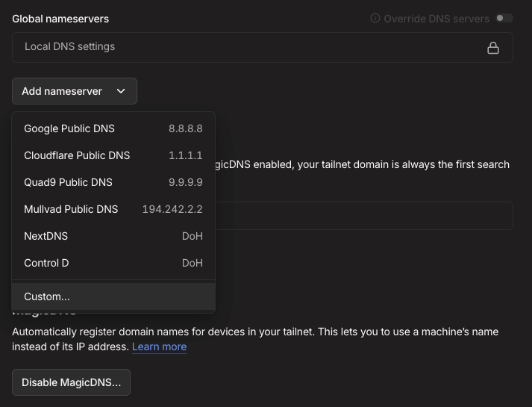This screenshot has width=532, height=407.
Task: Collapse the Add nameserver dropdown
Action: pos(74,91)
